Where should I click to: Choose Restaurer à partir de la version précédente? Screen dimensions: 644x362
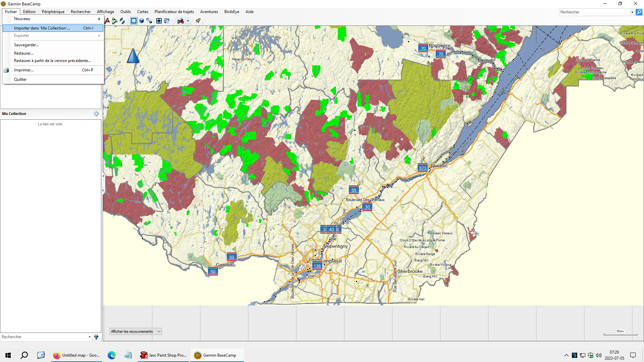(x=53, y=61)
